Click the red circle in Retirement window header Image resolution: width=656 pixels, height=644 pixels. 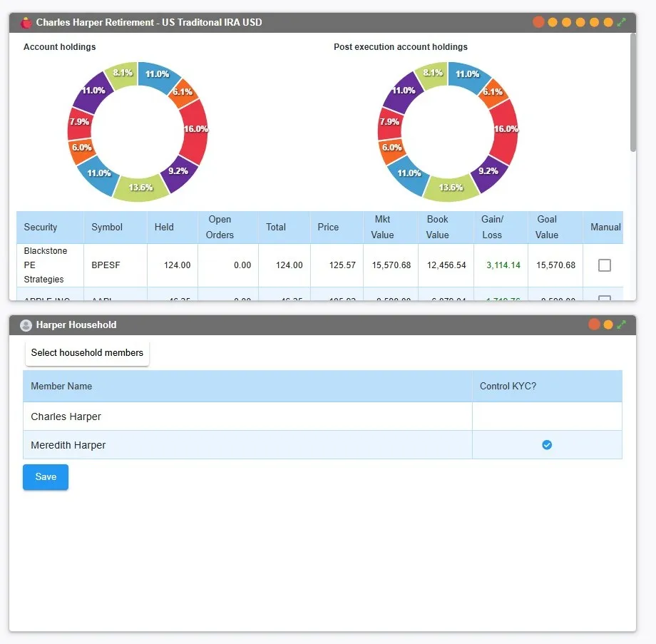click(538, 22)
